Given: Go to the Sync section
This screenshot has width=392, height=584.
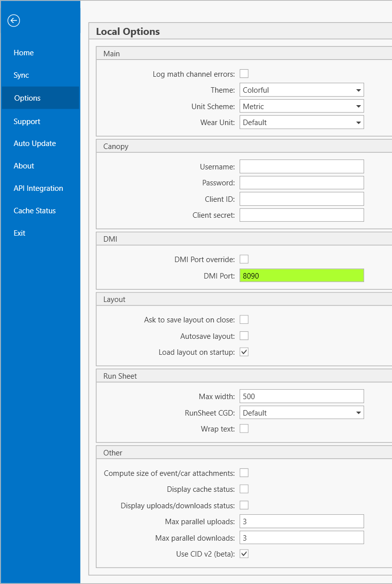Looking at the screenshot, I should (x=21, y=75).
